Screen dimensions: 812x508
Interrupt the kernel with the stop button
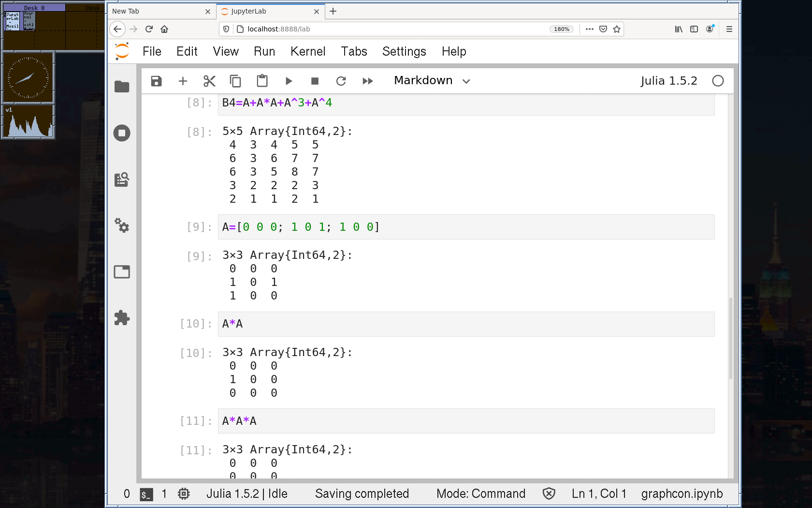pos(315,81)
